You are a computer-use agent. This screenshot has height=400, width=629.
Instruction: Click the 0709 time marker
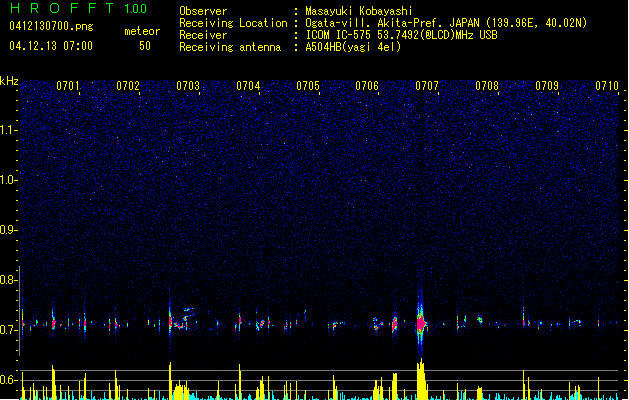tap(547, 86)
